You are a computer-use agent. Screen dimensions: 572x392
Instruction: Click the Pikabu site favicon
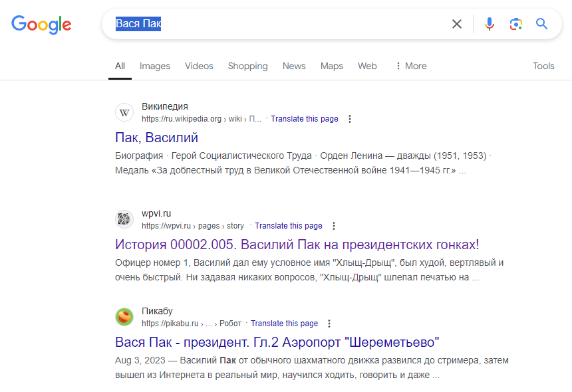point(124,317)
